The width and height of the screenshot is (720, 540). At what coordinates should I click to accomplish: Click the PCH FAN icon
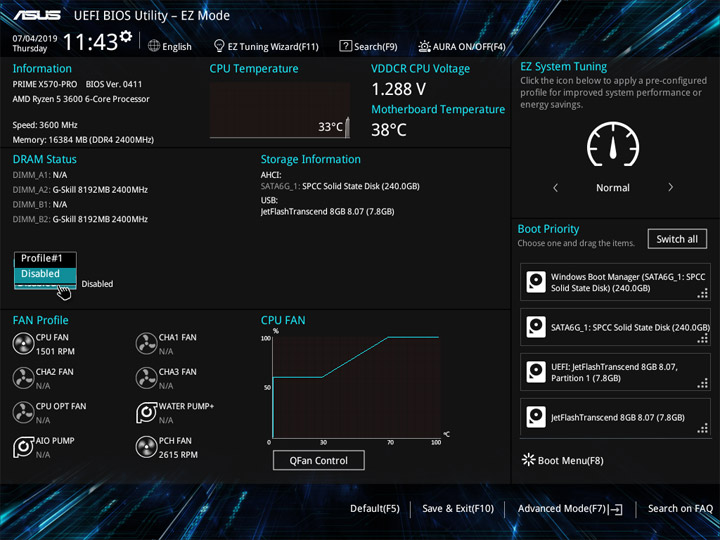[x=146, y=447]
